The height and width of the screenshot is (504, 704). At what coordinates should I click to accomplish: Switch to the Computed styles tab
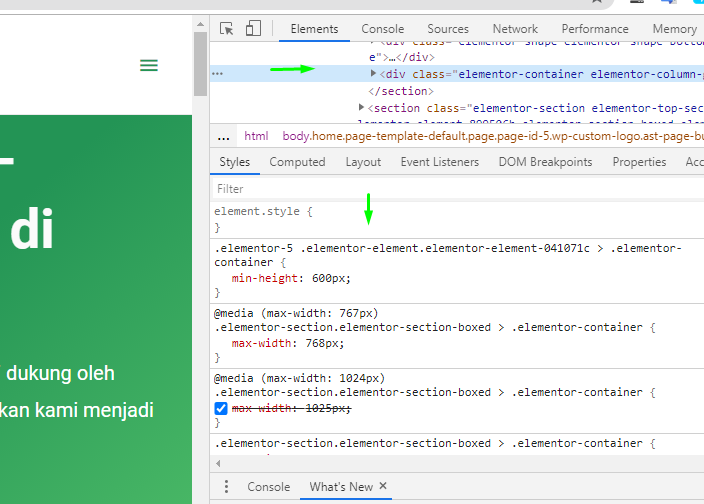click(297, 162)
